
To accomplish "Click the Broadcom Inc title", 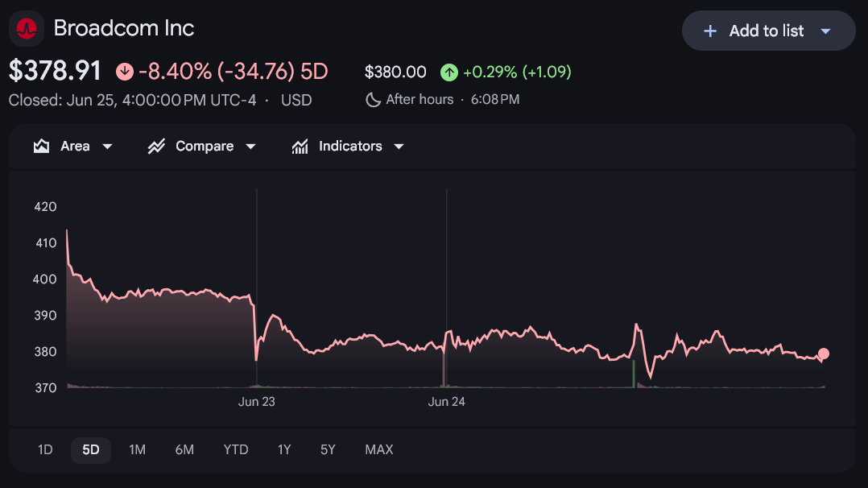I will pyautogui.click(x=124, y=28).
